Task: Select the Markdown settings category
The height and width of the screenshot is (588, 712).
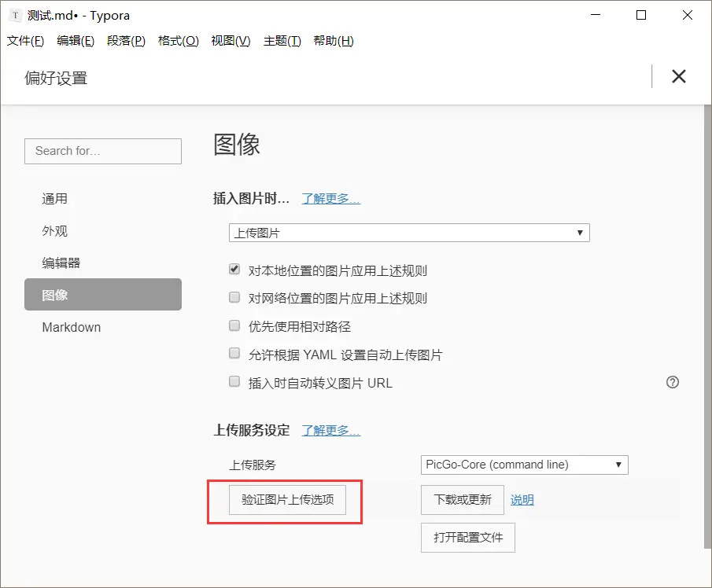Action: pyautogui.click(x=103, y=327)
